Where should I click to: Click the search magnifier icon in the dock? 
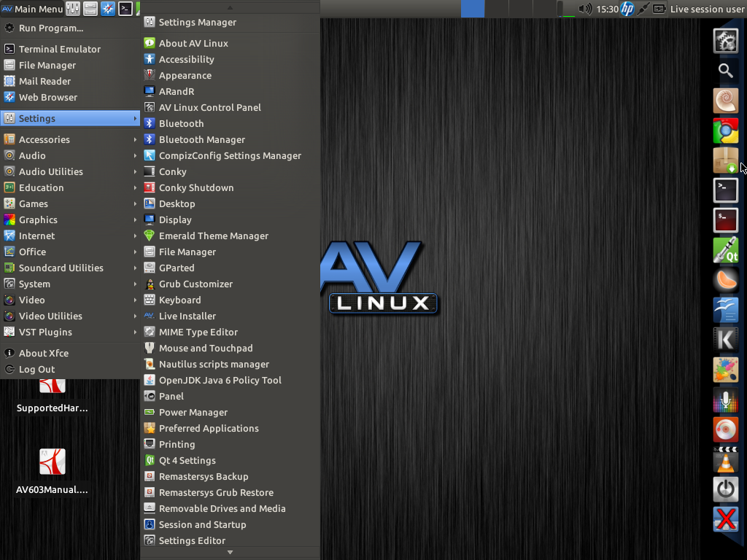tap(726, 71)
